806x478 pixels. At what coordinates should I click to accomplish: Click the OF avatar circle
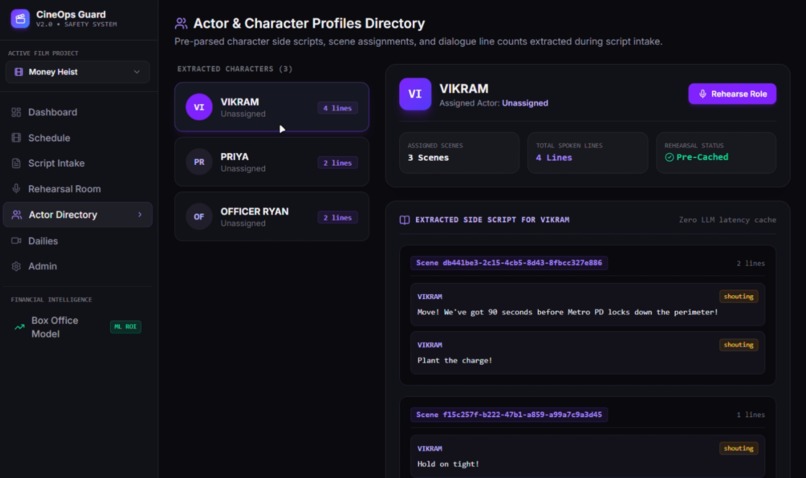coord(199,216)
